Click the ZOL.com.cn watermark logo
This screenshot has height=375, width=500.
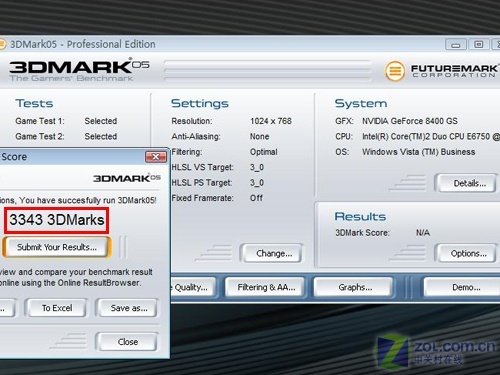pos(436,352)
